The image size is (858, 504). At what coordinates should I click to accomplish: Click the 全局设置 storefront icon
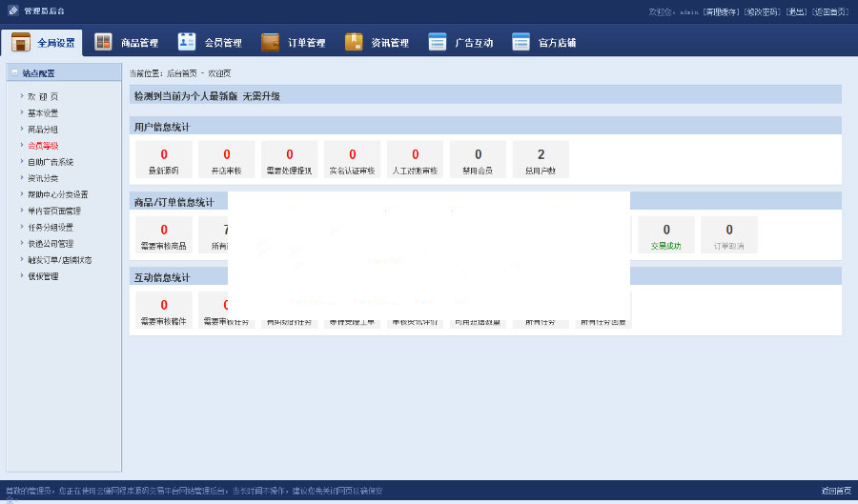tap(20, 43)
